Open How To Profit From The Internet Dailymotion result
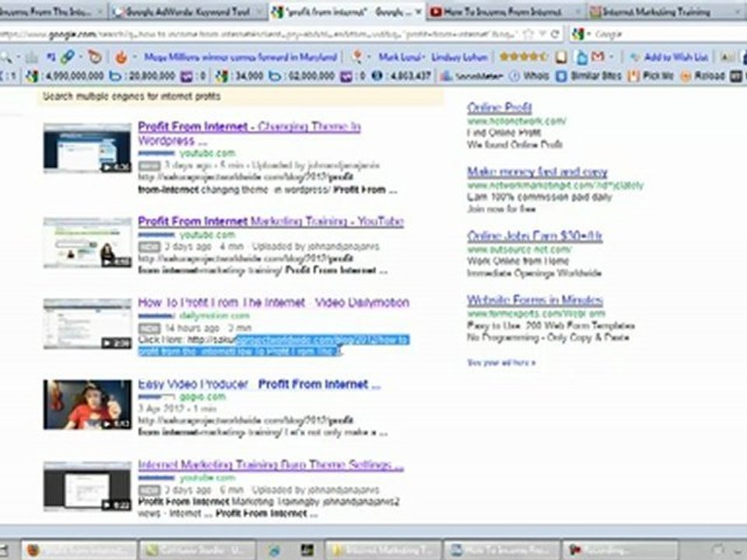 point(273,303)
